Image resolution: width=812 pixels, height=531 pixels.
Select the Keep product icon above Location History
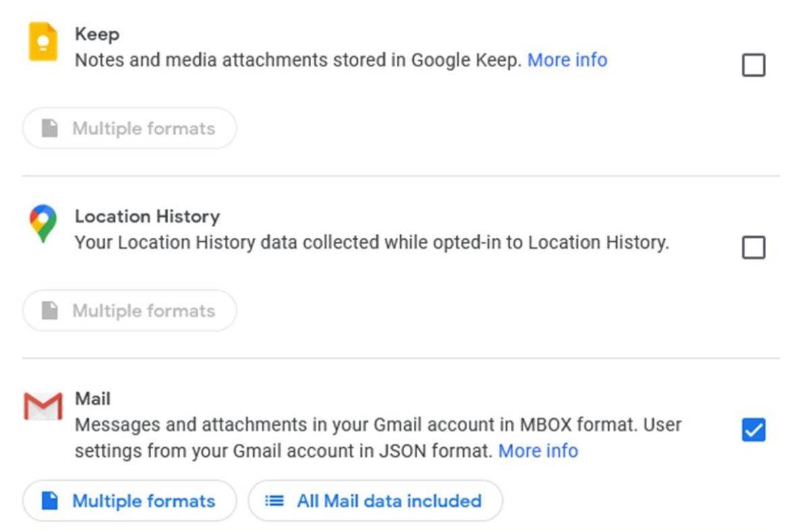42,42
